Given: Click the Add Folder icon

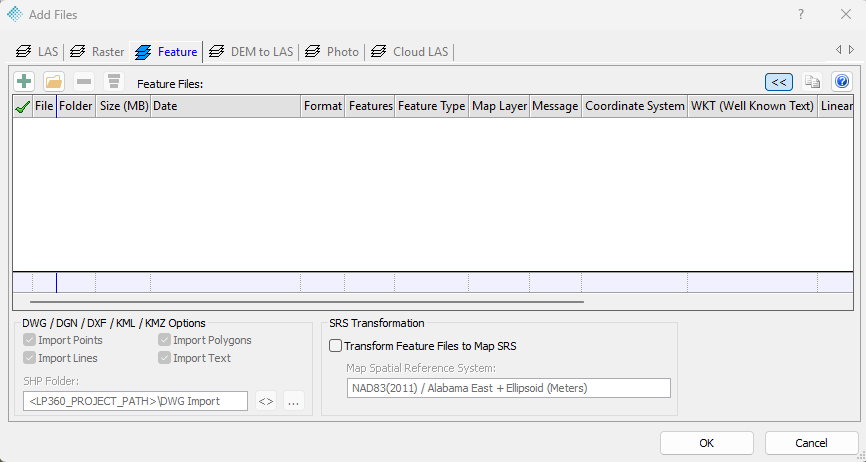Looking at the screenshot, I should click(54, 82).
